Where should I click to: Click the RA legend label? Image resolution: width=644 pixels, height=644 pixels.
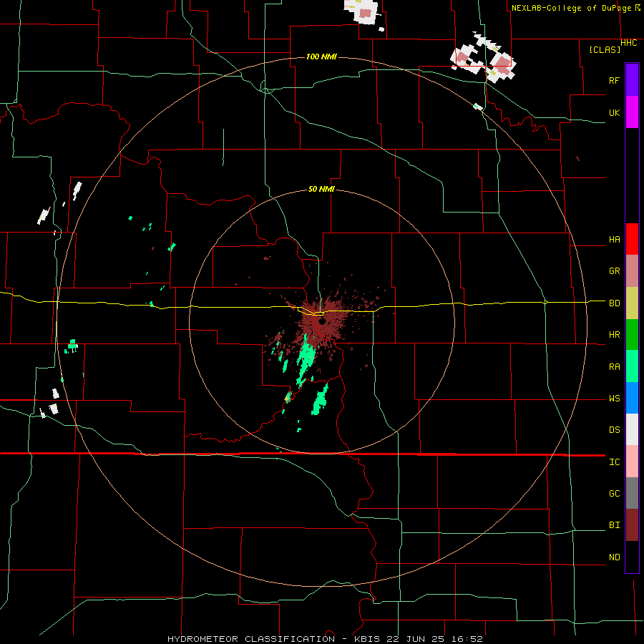[x=614, y=367]
